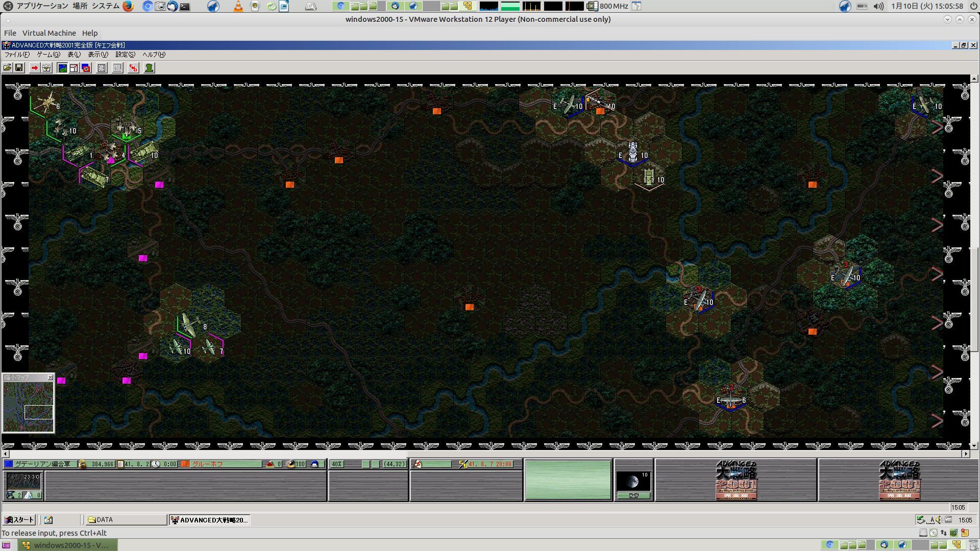Open the ゲーム(G) menu
Screen dimensions: 980x551
coord(48,55)
